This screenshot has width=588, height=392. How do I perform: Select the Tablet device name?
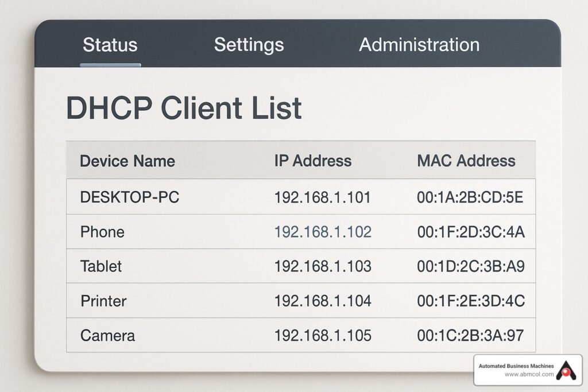tap(101, 266)
